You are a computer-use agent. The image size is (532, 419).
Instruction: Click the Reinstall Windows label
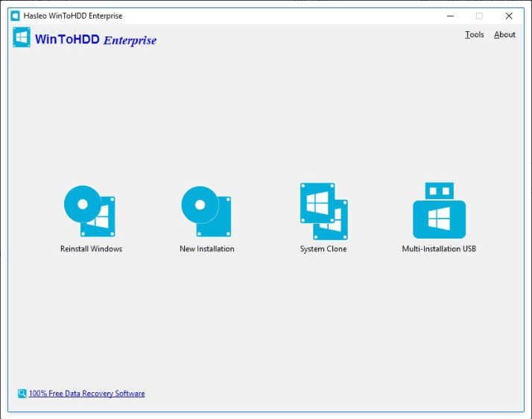91,249
